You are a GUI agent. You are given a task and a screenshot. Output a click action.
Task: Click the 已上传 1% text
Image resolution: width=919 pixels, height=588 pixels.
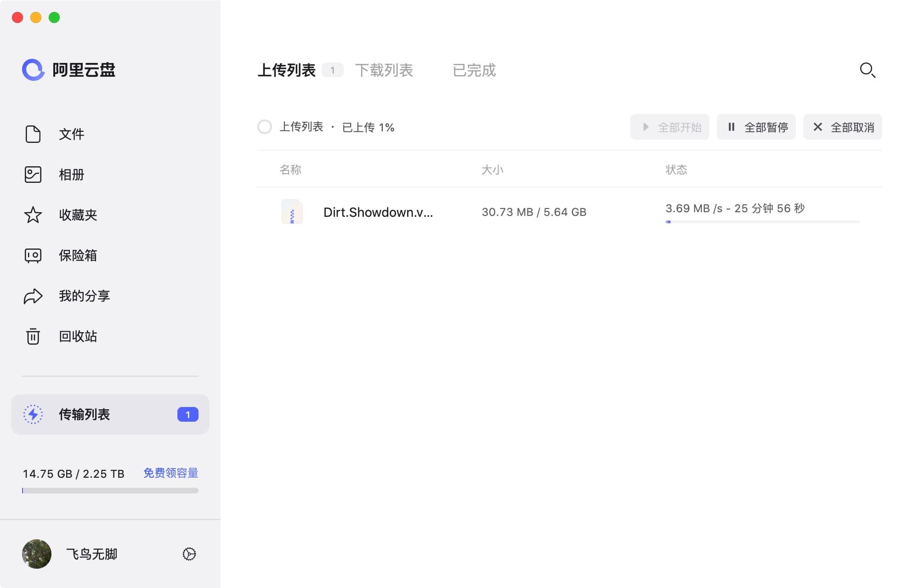point(368,127)
